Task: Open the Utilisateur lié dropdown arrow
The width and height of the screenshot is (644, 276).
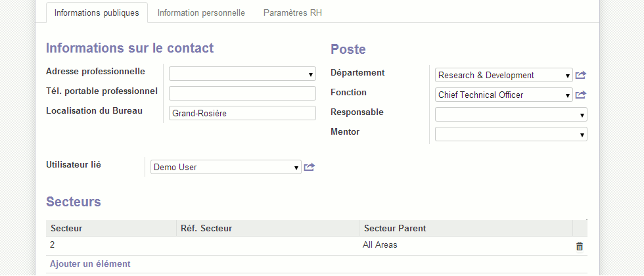Action: click(x=296, y=167)
